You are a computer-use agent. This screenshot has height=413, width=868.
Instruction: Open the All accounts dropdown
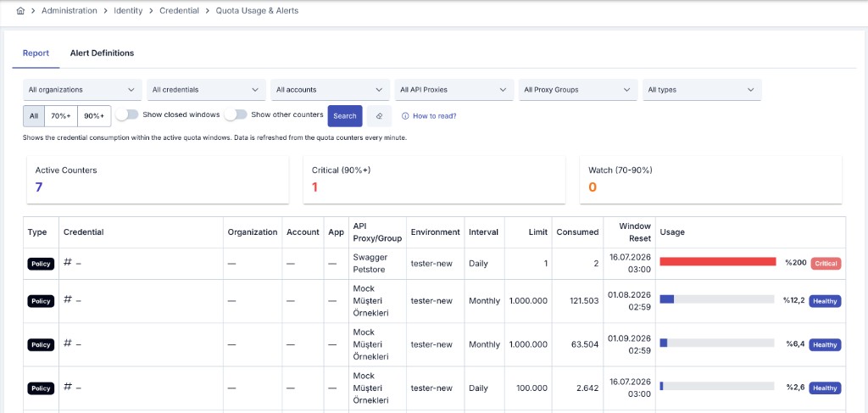331,90
